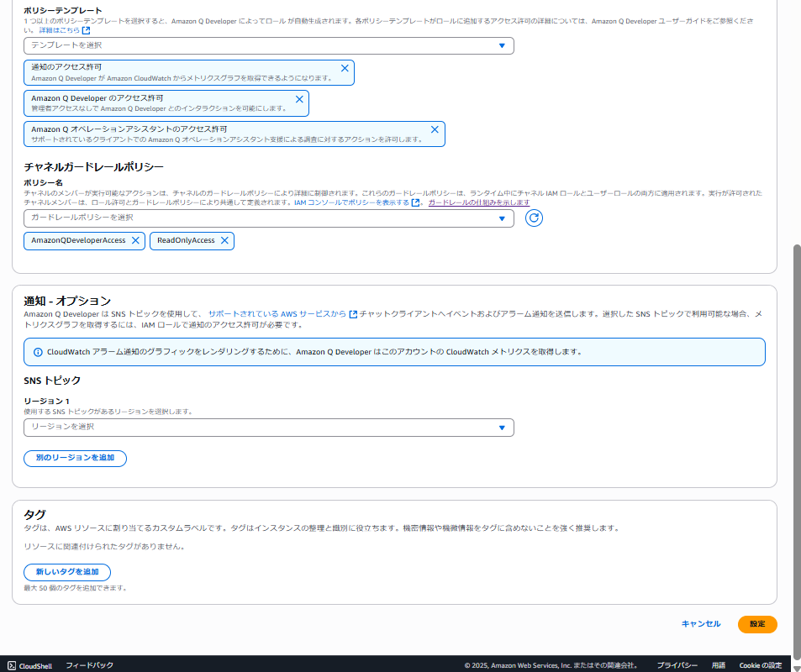801x672 pixels.
Task: Open the 用語 footer link
Action: (719, 665)
